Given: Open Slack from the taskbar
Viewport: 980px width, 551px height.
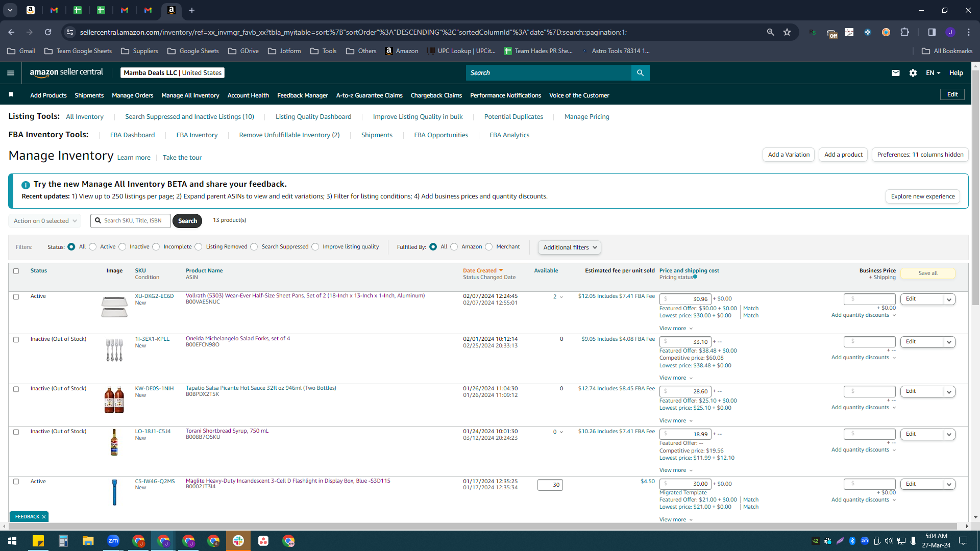Looking at the screenshot, I should tap(238, 541).
